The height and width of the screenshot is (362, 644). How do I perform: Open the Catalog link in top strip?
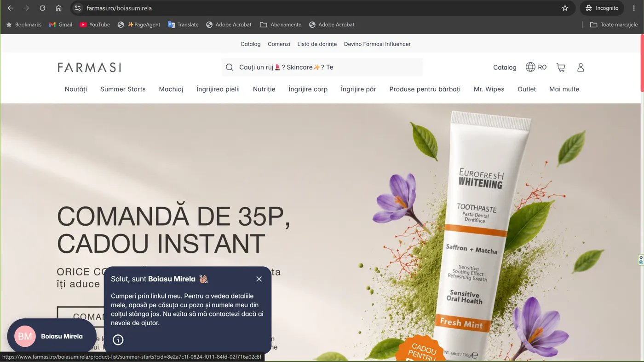pyautogui.click(x=251, y=44)
